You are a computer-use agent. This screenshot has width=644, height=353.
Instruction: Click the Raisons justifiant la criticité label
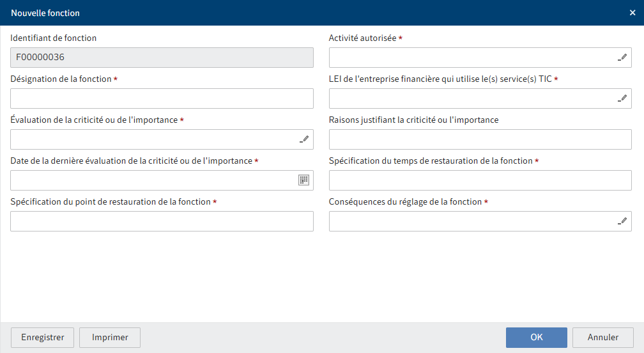point(413,120)
